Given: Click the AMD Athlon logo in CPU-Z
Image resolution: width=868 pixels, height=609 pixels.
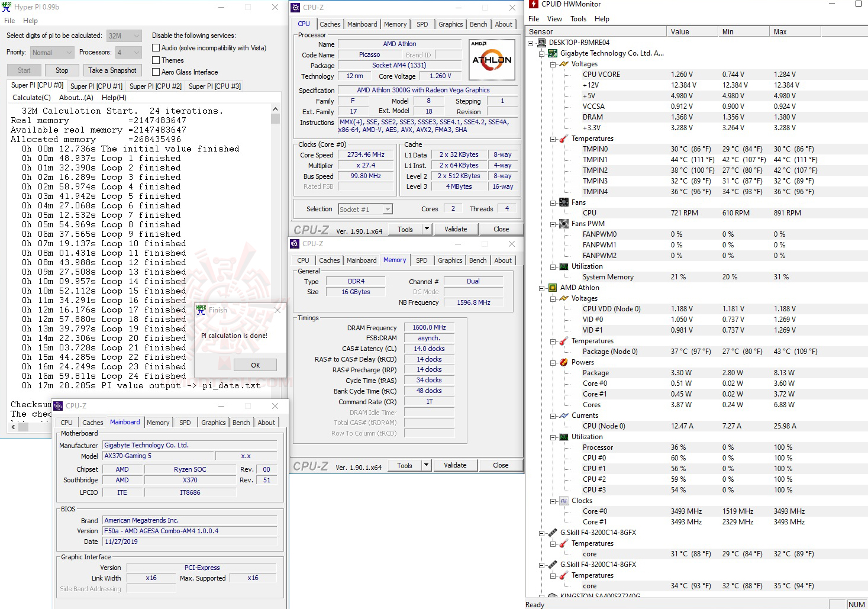Looking at the screenshot, I should pos(492,59).
